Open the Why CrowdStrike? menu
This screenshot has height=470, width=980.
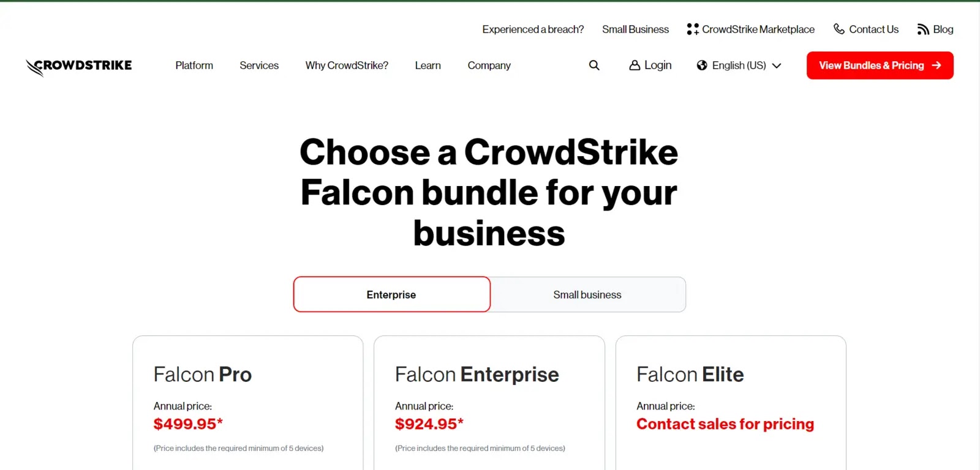click(347, 65)
